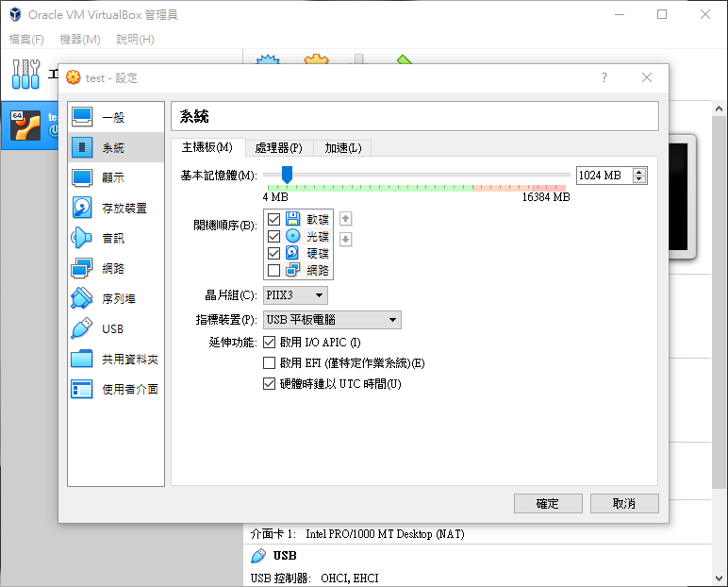
Task: Open the 使用者介面 (User Interface) settings
Action: point(116,389)
